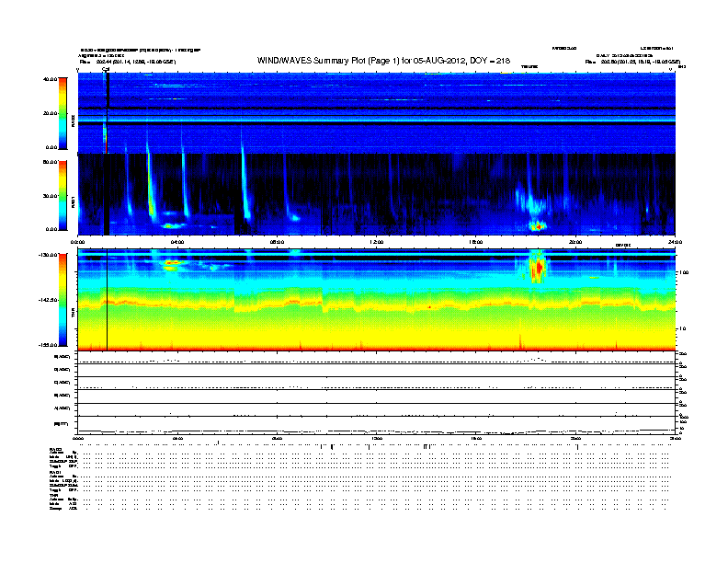
Task: Select the 40.00 RAD2 scale label
Action: [50, 79]
